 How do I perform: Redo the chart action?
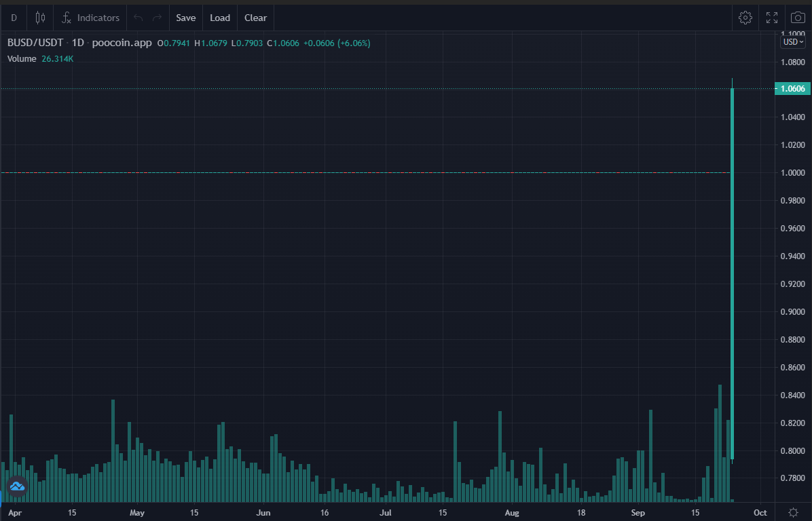click(157, 18)
